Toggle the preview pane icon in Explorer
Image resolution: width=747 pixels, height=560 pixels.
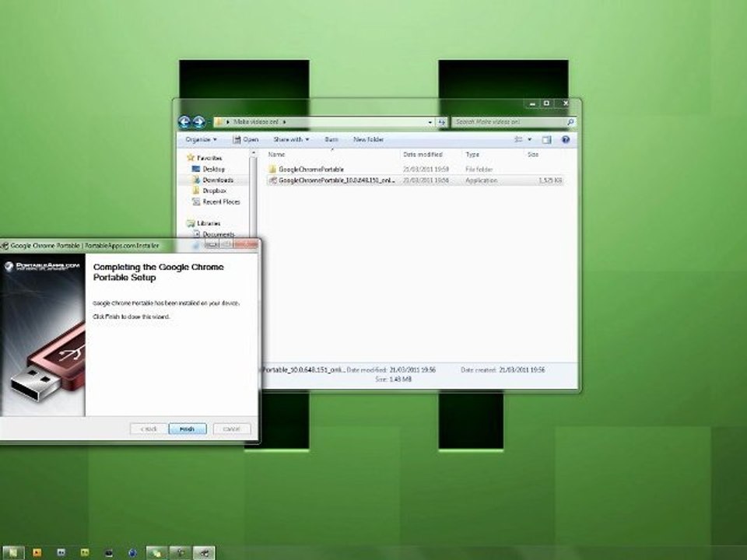point(546,139)
